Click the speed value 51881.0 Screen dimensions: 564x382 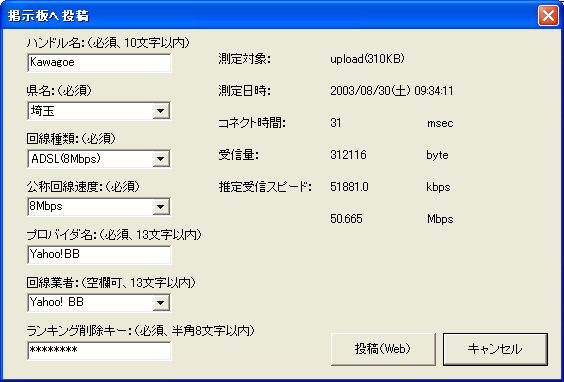tap(349, 187)
